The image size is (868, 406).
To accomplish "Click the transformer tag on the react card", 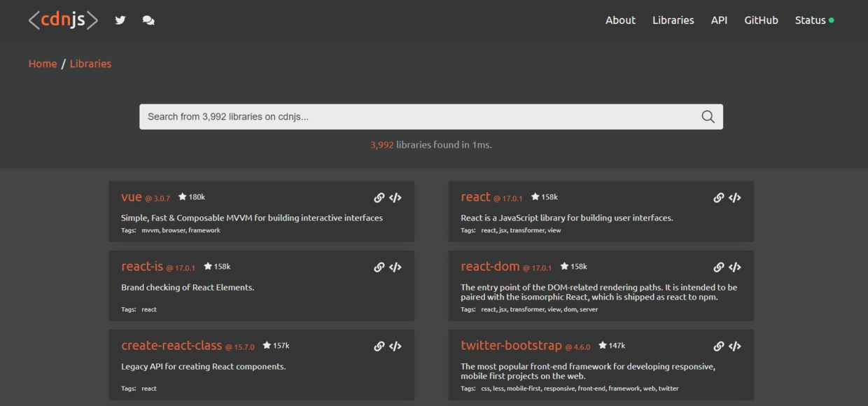I will coord(527,230).
